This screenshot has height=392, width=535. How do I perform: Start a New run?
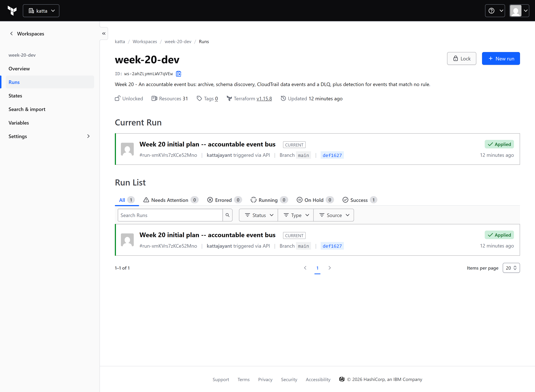(501, 58)
